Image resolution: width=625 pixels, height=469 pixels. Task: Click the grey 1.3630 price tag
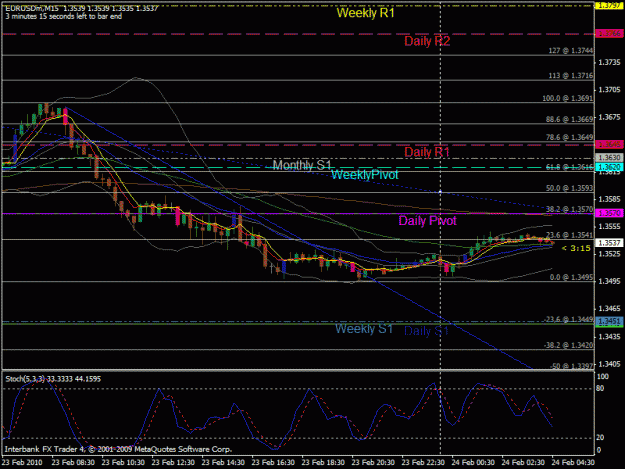pyautogui.click(x=609, y=157)
